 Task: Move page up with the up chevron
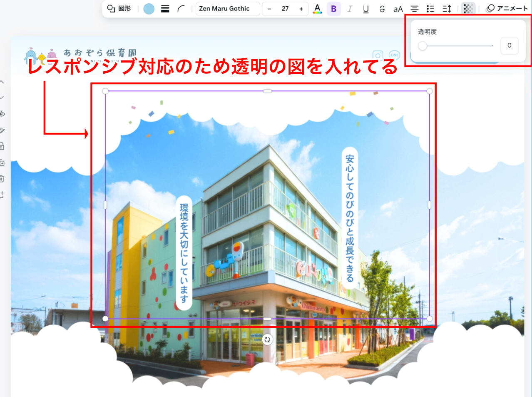(2, 82)
